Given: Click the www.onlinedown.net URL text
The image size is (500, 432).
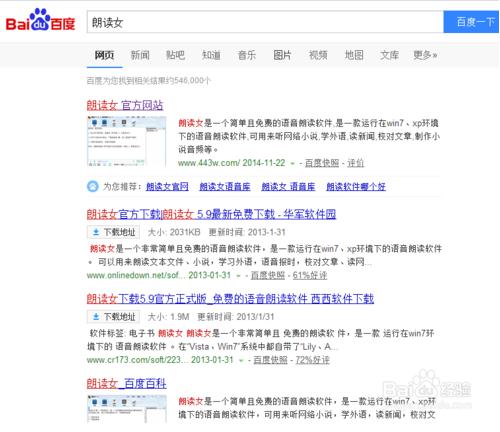Looking at the screenshot, I should coord(136,275).
